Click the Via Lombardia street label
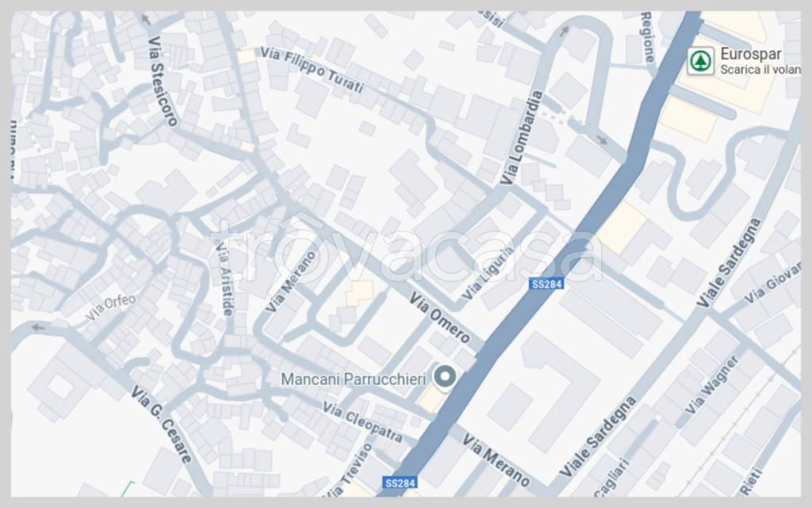The height and width of the screenshot is (508, 812). 522,138
